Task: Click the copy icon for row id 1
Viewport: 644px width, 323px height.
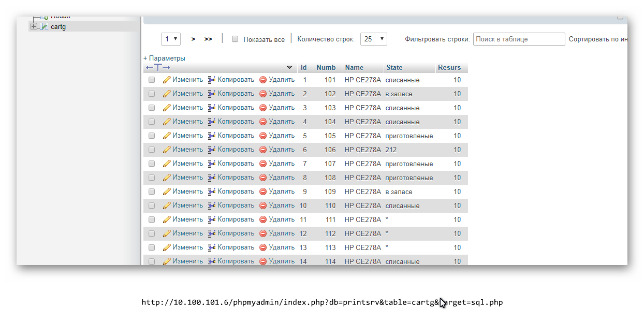Action: 212,80
